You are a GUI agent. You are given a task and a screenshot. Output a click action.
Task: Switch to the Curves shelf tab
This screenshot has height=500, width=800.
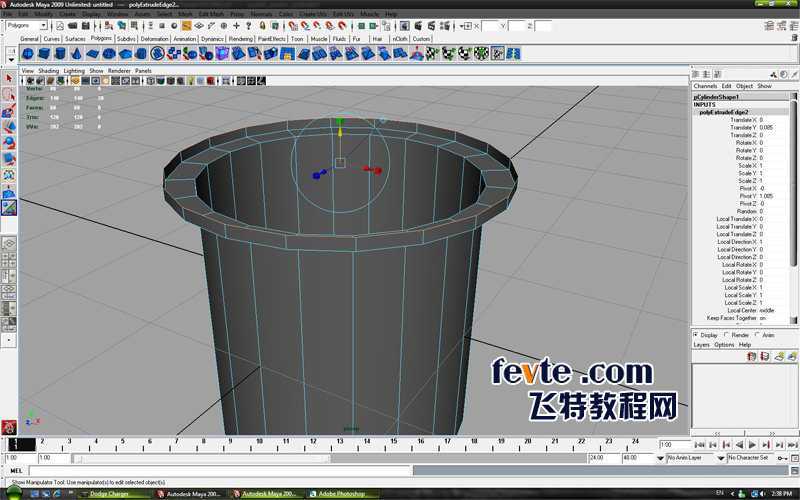(52, 39)
